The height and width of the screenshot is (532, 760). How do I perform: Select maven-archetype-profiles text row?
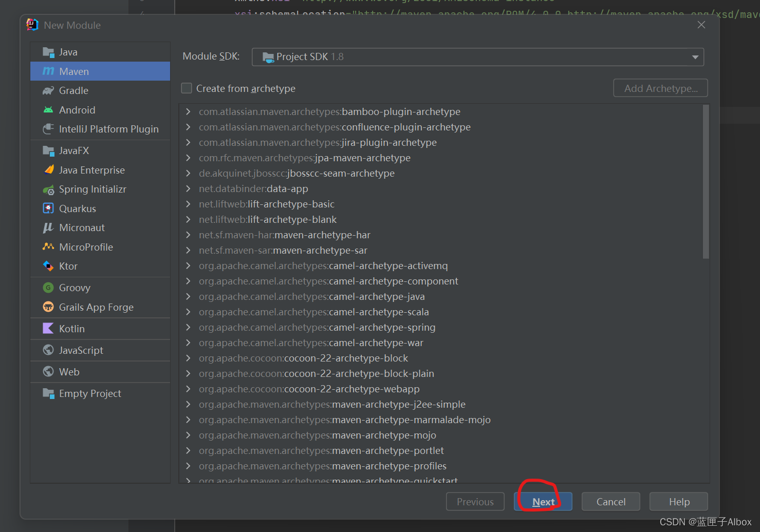pos(323,466)
